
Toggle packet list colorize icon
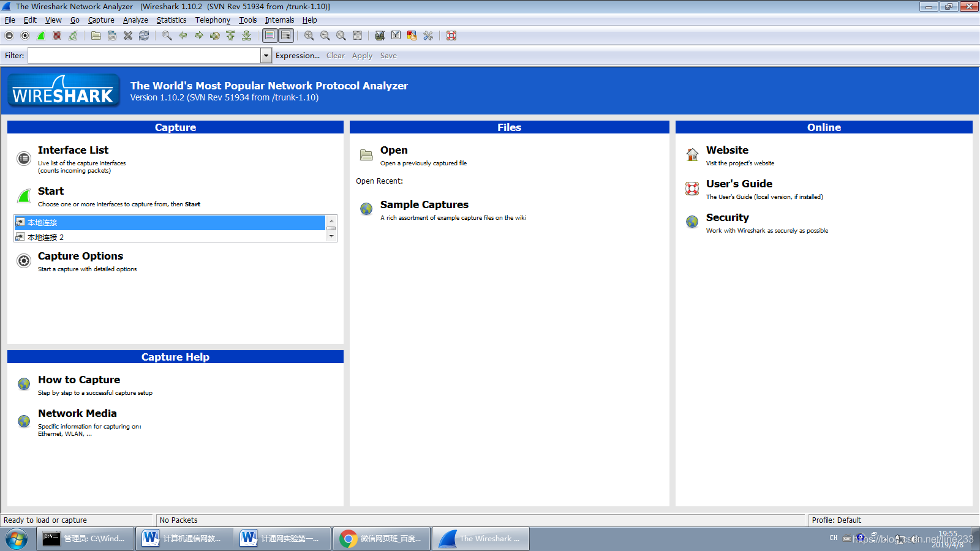(x=270, y=36)
